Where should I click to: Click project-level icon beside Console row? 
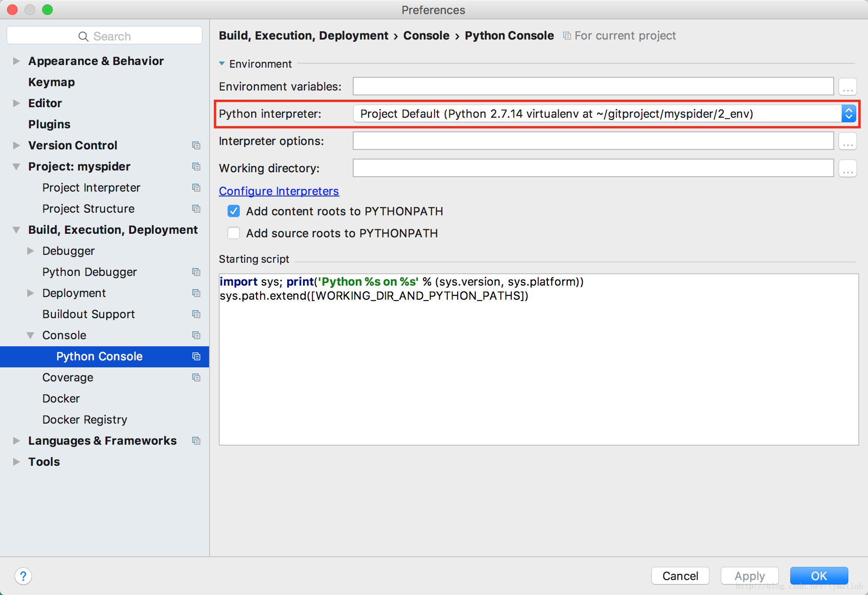tap(196, 335)
